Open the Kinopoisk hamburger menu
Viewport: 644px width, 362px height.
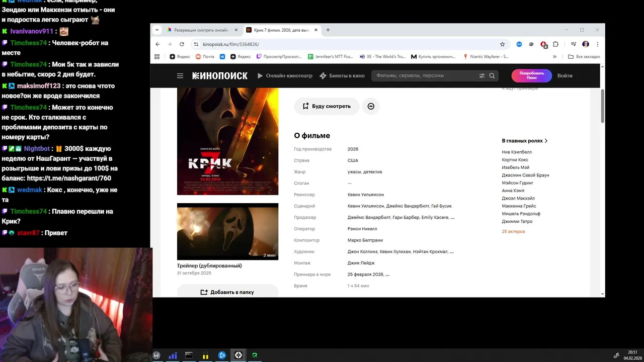coord(180,76)
